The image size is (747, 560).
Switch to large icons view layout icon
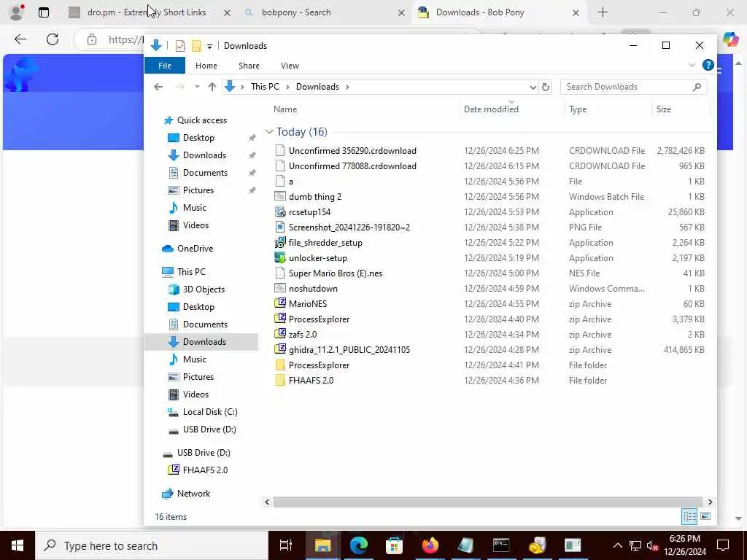tap(705, 516)
